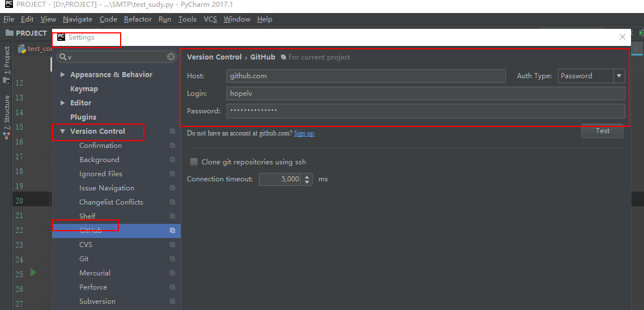
Task: Clear the settings search field
Action: 171,57
